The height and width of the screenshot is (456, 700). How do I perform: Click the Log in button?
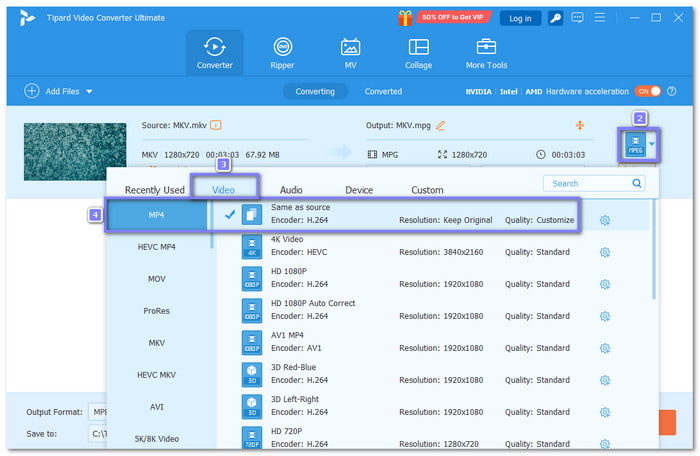click(x=520, y=18)
